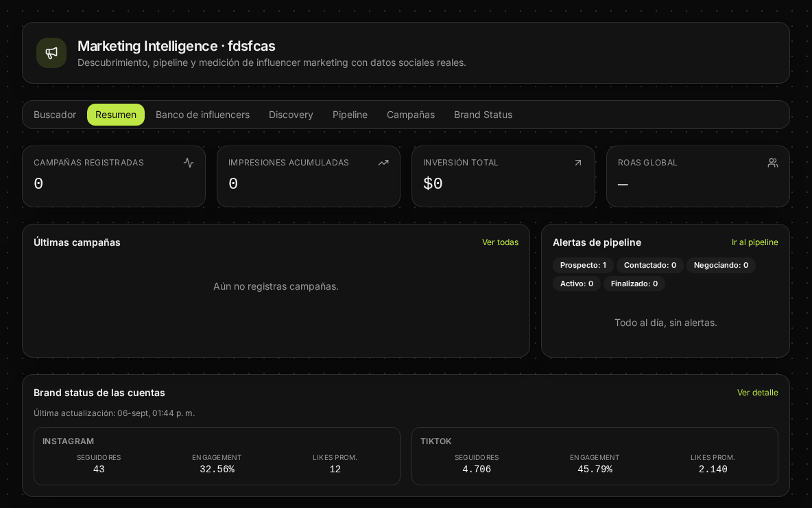Viewport: 812px width, 508px height.
Task: Go to the Pipeline tab
Action: tap(350, 115)
